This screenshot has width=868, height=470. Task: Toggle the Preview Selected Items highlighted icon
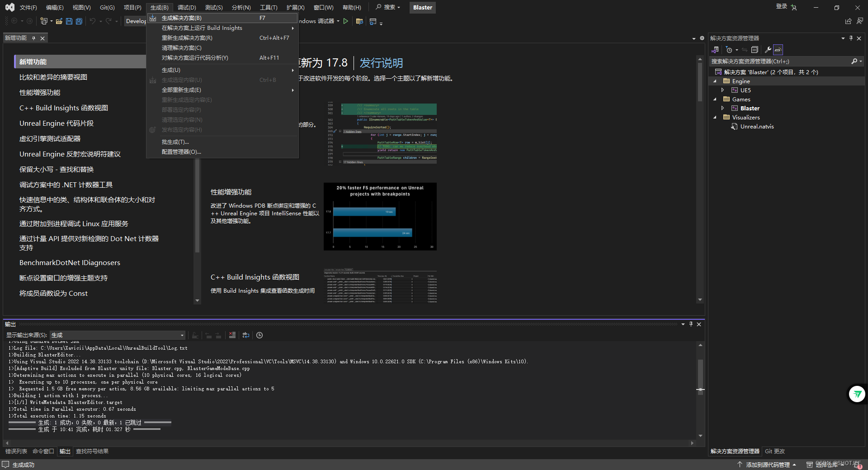tap(778, 50)
